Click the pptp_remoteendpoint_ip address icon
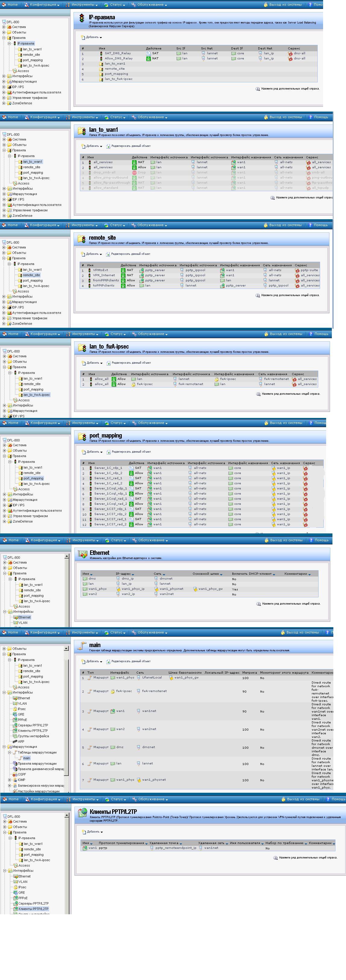 pos(152,848)
